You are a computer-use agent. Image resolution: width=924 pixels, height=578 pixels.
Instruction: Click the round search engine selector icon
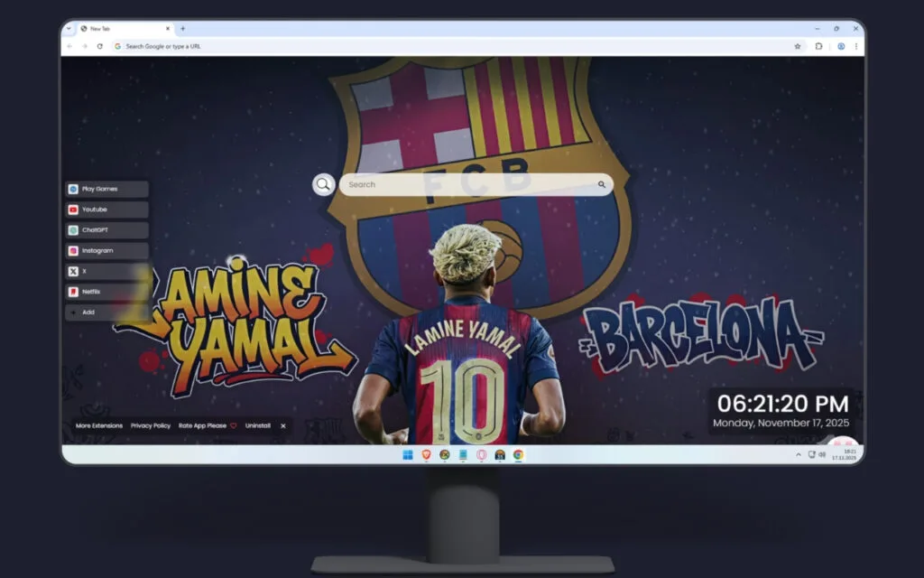coord(324,184)
